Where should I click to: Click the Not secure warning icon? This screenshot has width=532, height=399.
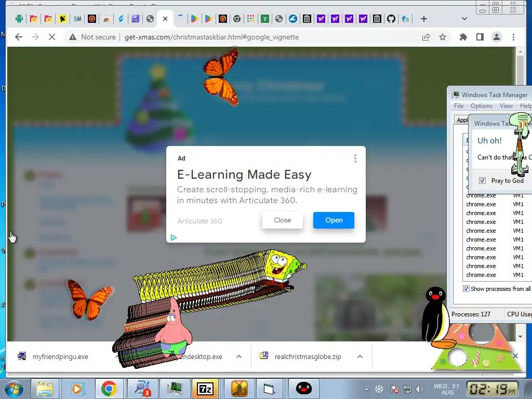point(73,37)
